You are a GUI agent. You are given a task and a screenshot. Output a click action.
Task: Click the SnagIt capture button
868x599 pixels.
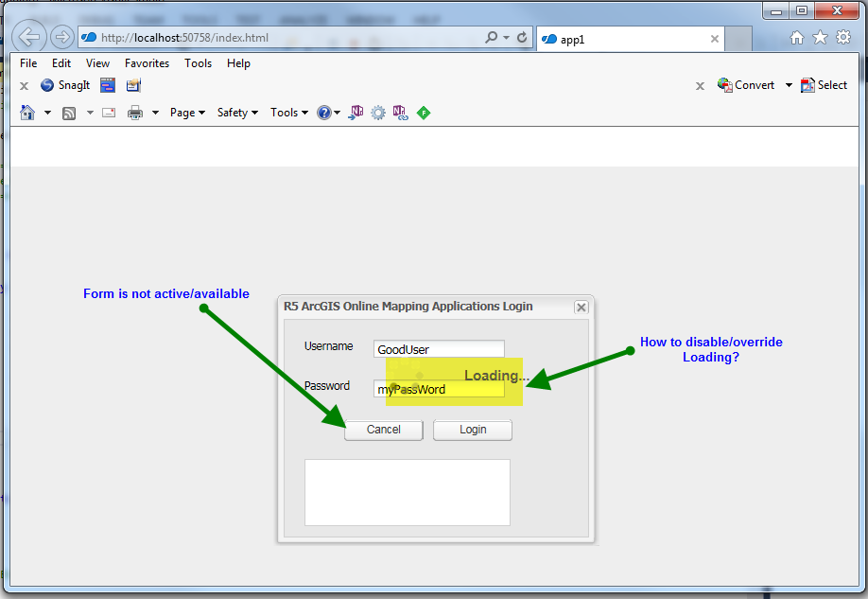coord(65,85)
